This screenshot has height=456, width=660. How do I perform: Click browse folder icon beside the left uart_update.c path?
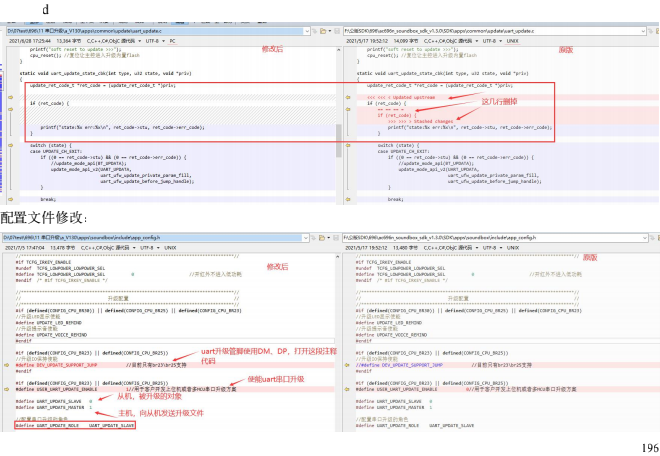[x=323, y=31]
